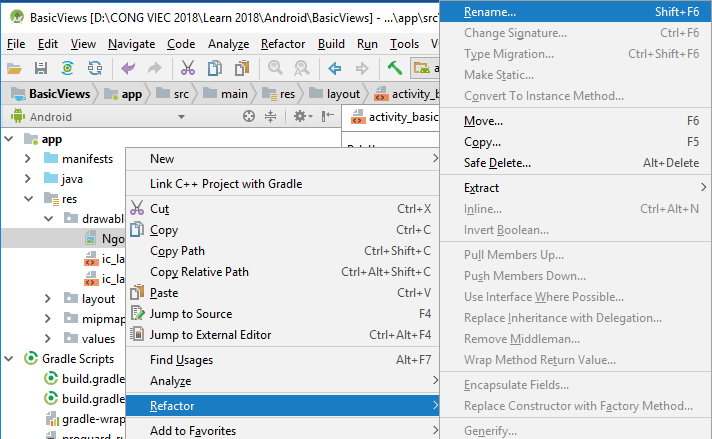Screen dimensions: 712x439
Task: Open the Build menu
Action: click(x=331, y=44)
